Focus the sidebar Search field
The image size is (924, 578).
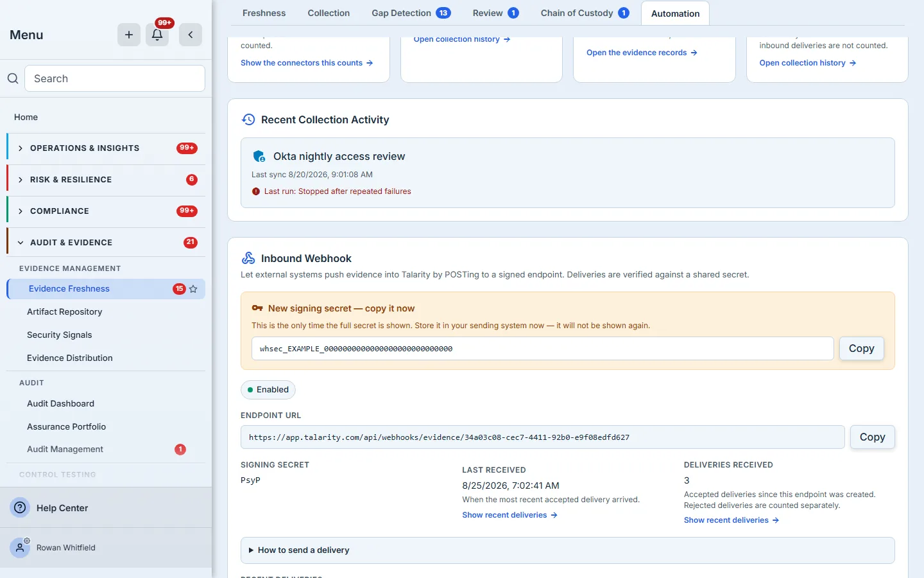(x=115, y=78)
